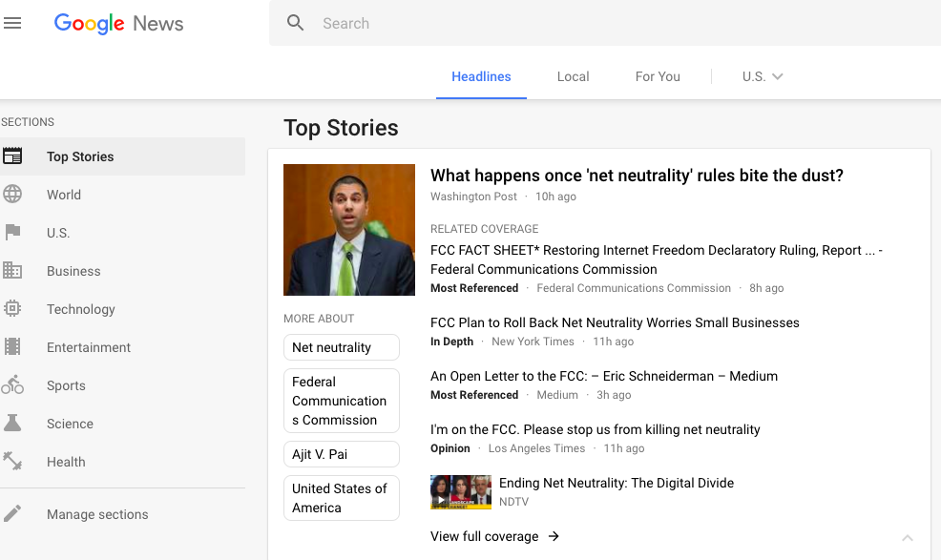This screenshot has width=941, height=560.
Task: Open FCC Plan Worries Small Businesses article
Action: pyautogui.click(x=615, y=322)
